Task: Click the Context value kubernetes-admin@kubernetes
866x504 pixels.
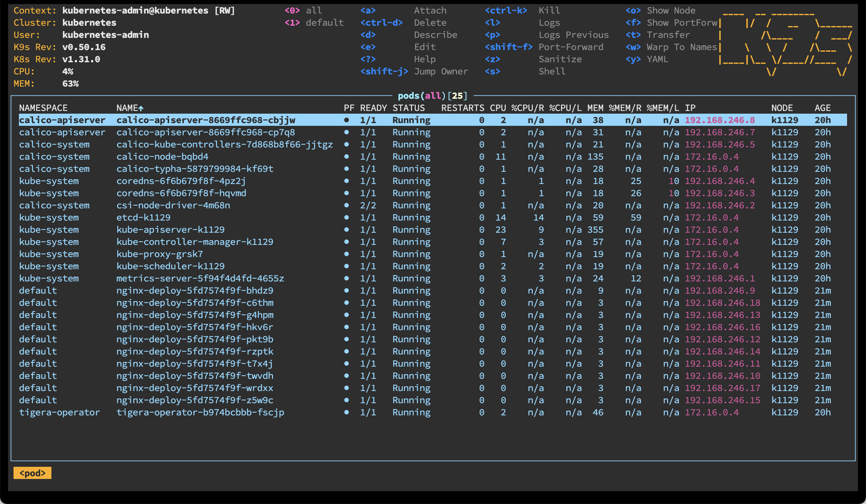Action: [x=135, y=10]
